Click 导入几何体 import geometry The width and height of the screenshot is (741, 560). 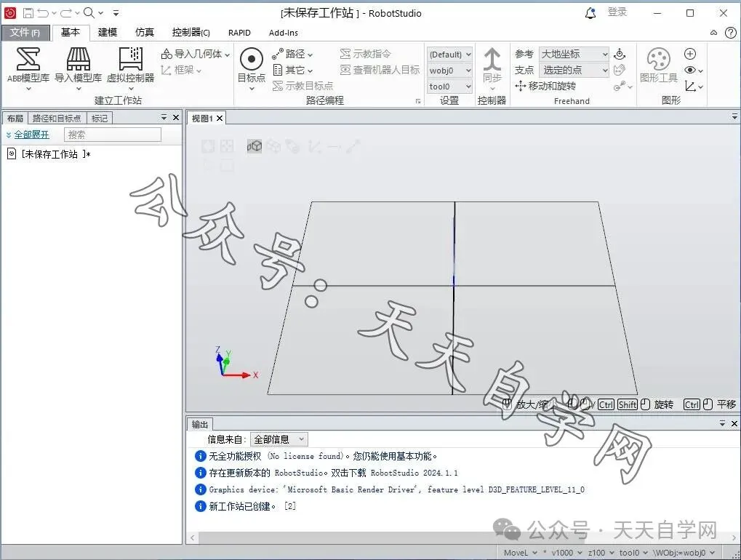[x=196, y=54]
